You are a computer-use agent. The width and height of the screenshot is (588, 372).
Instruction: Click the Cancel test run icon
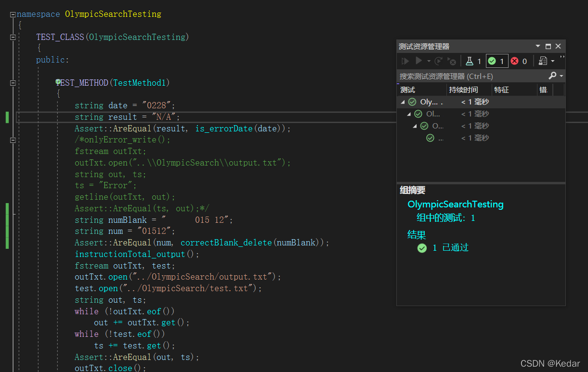pos(451,61)
